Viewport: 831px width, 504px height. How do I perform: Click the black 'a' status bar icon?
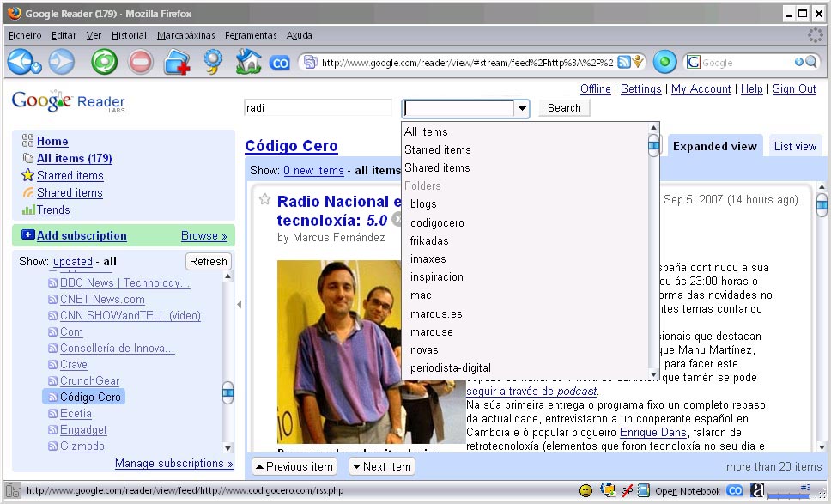click(x=757, y=491)
